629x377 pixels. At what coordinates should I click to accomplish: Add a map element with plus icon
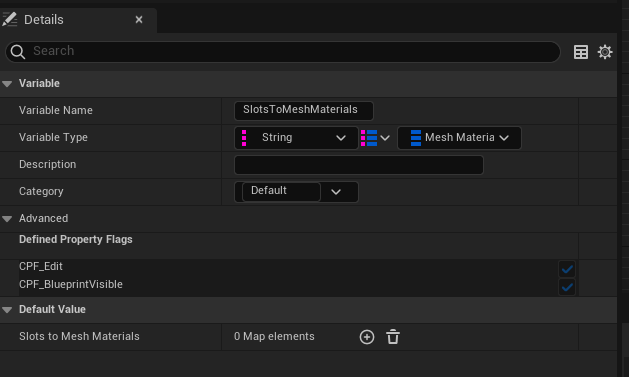[x=367, y=337]
